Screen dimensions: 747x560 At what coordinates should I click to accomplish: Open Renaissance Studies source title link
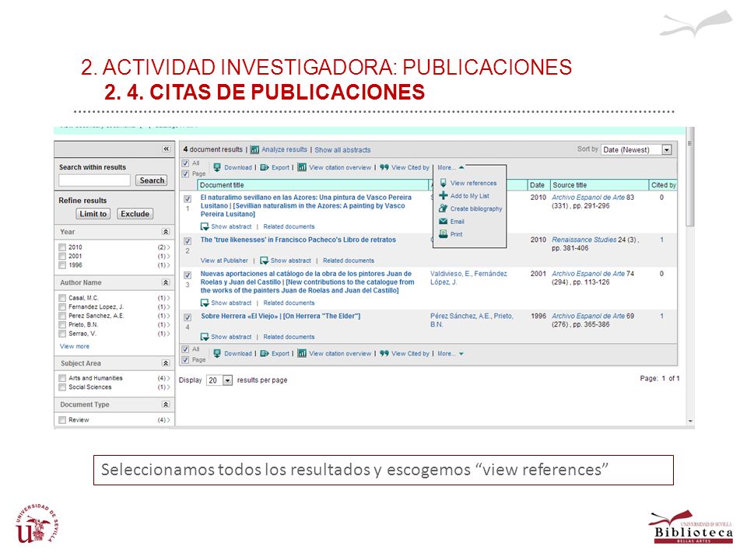point(584,240)
